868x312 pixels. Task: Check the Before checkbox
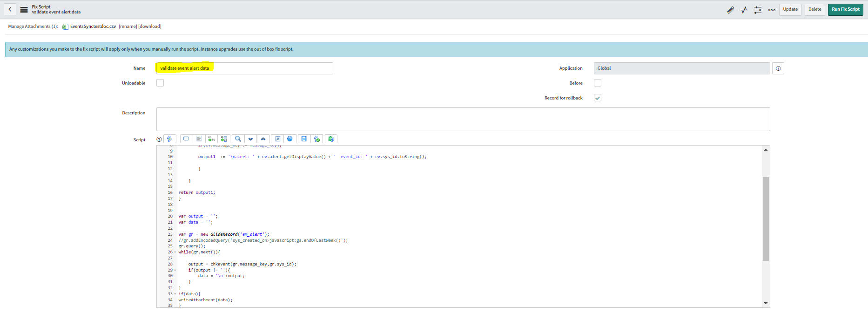(598, 83)
